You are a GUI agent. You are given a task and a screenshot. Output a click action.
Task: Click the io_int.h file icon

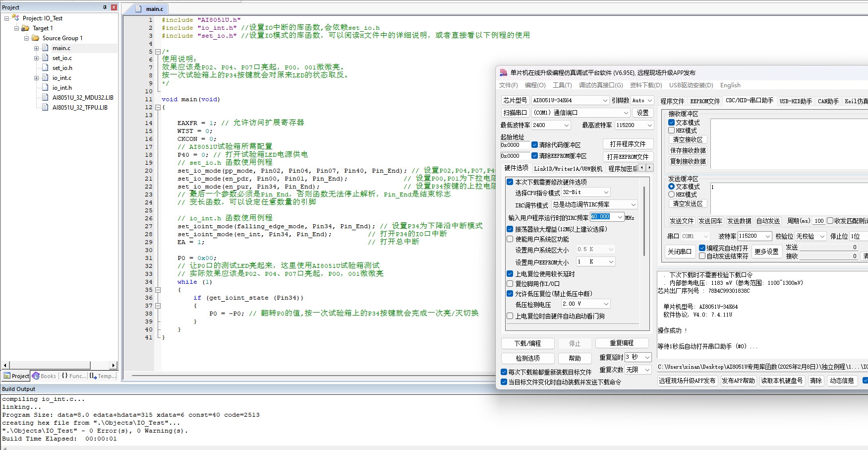(x=45, y=87)
